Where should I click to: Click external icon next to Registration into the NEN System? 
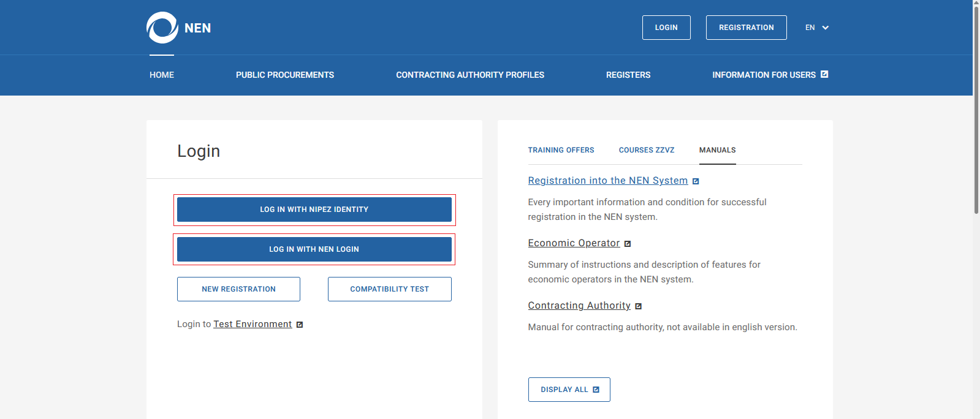coord(696,181)
